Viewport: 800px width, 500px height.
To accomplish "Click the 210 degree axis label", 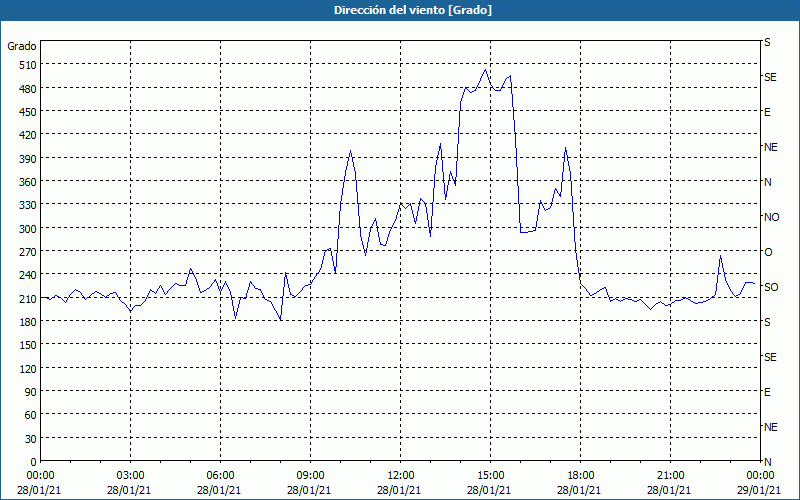I will (x=29, y=298).
